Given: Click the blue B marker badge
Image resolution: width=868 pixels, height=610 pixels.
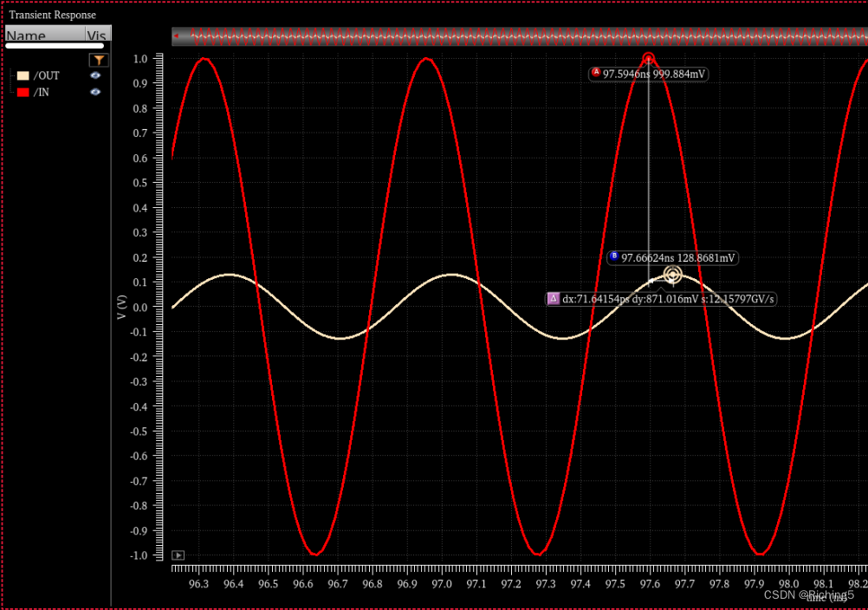Looking at the screenshot, I should 614,256.
